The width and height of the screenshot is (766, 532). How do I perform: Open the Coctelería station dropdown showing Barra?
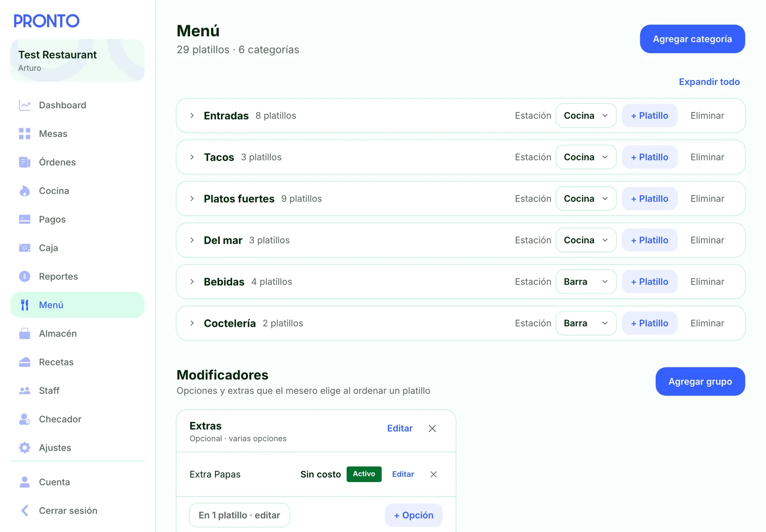tap(586, 323)
